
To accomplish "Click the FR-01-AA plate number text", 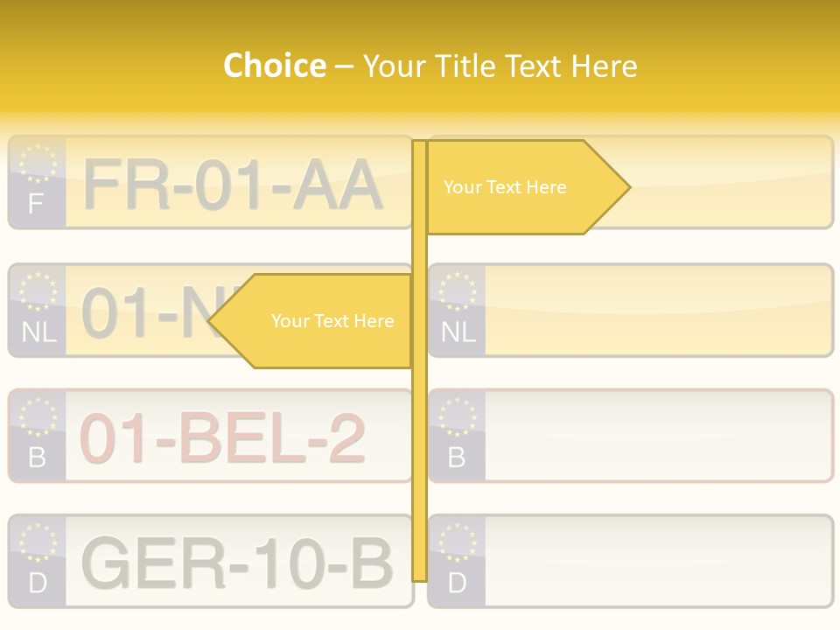I will tap(233, 185).
